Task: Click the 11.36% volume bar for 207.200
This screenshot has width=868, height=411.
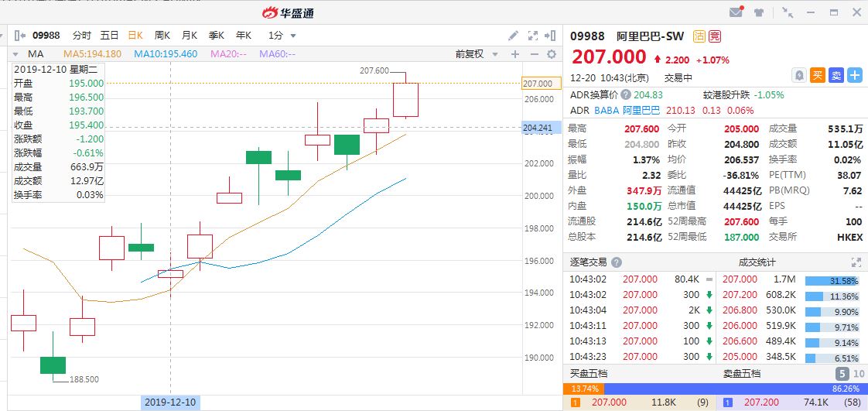Action: pos(832,296)
